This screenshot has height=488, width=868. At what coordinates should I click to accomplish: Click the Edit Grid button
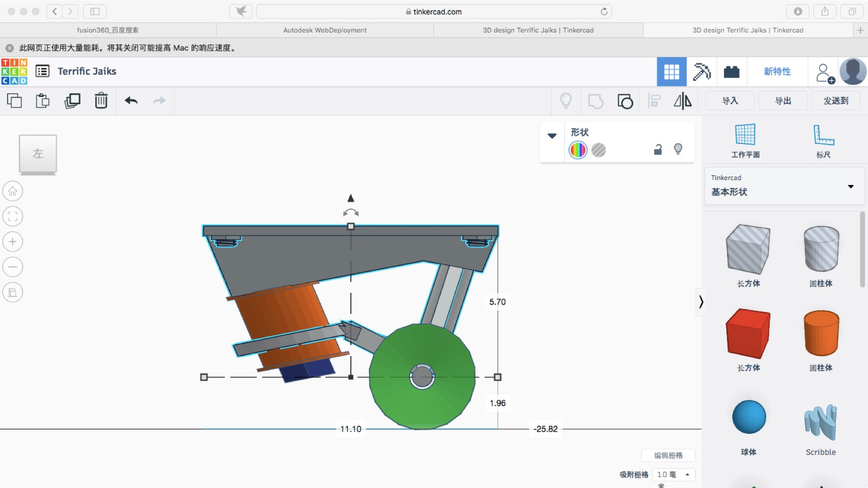click(x=668, y=455)
